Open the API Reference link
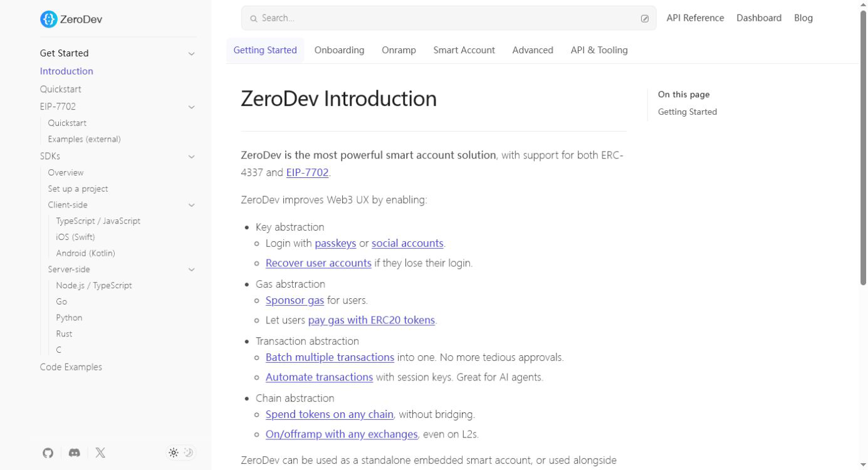This screenshot has width=868, height=470. (x=695, y=18)
